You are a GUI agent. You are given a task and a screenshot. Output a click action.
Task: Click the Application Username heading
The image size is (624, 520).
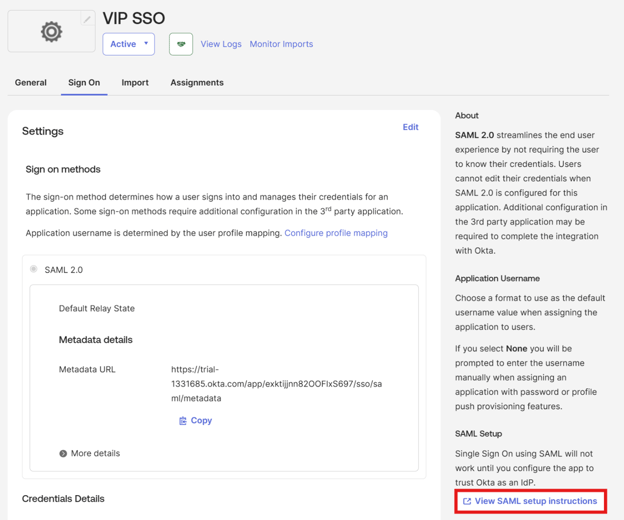pyautogui.click(x=497, y=279)
